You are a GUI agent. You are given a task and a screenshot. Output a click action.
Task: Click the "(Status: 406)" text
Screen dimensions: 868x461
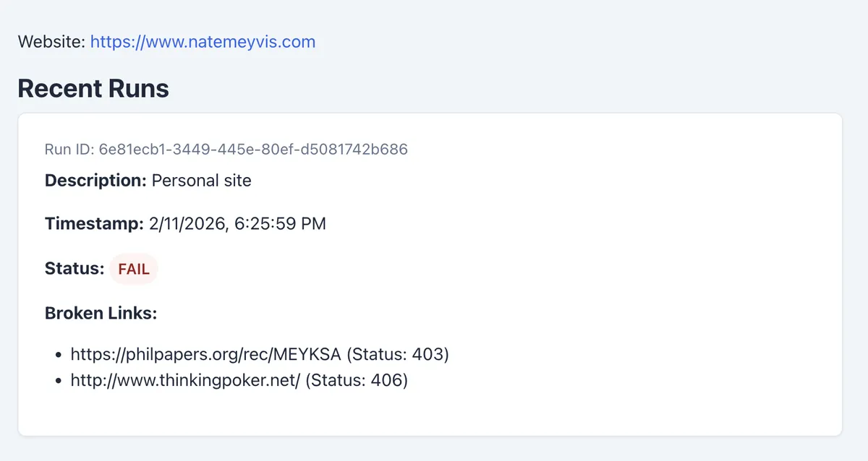click(357, 379)
